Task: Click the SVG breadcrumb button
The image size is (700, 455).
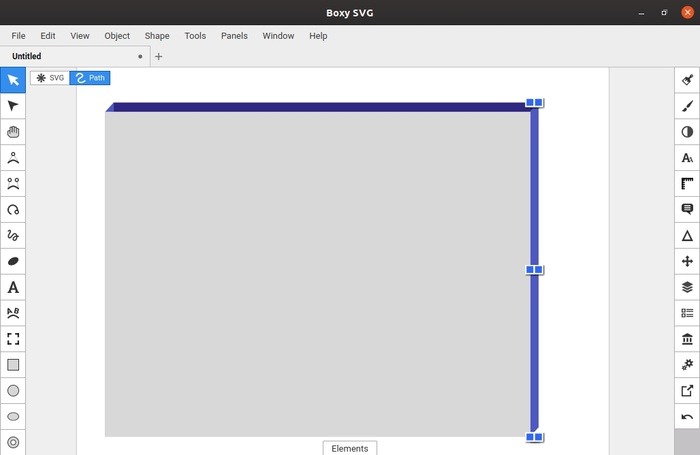Action: click(x=50, y=78)
